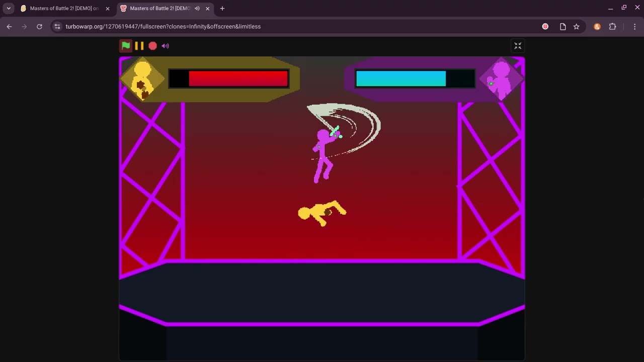The width and height of the screenshot is (644, 362).
Task: Close the active TurboWarp tab
Action: click(207, 9)
